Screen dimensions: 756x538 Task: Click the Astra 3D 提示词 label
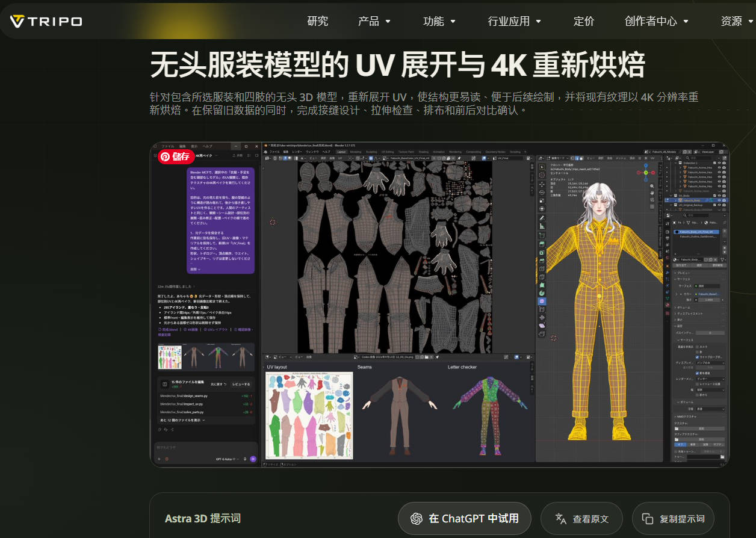click(203, 519)
